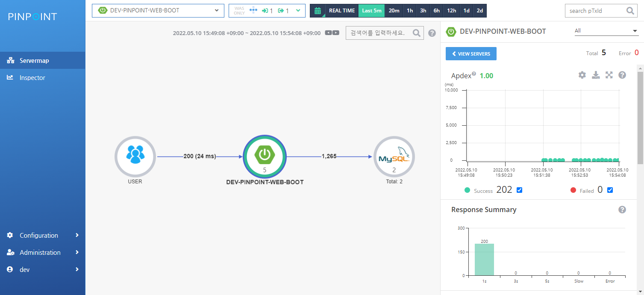
Task: Open the All agent filter dropdown
Action: [606, 31]
